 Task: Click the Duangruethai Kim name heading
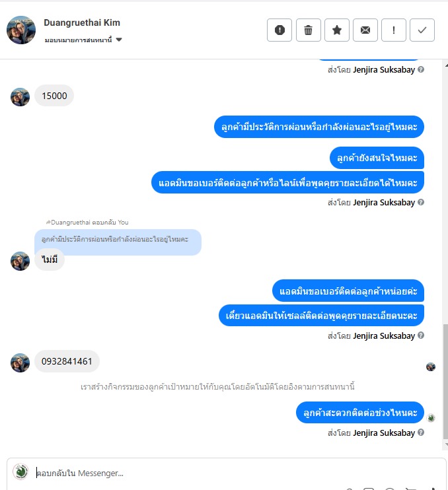click(x=82, y=22)
